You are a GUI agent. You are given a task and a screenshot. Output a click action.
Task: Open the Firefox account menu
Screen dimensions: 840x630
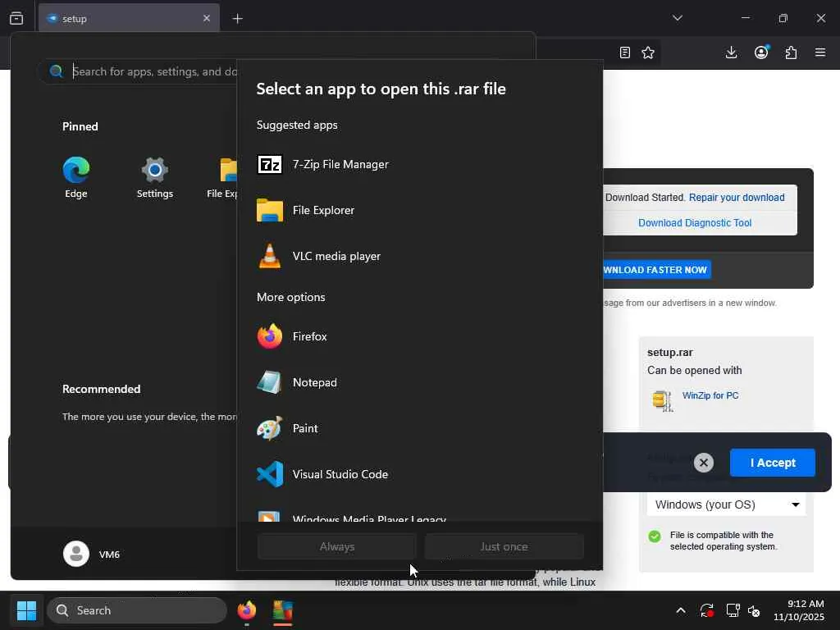pos(761,52)
